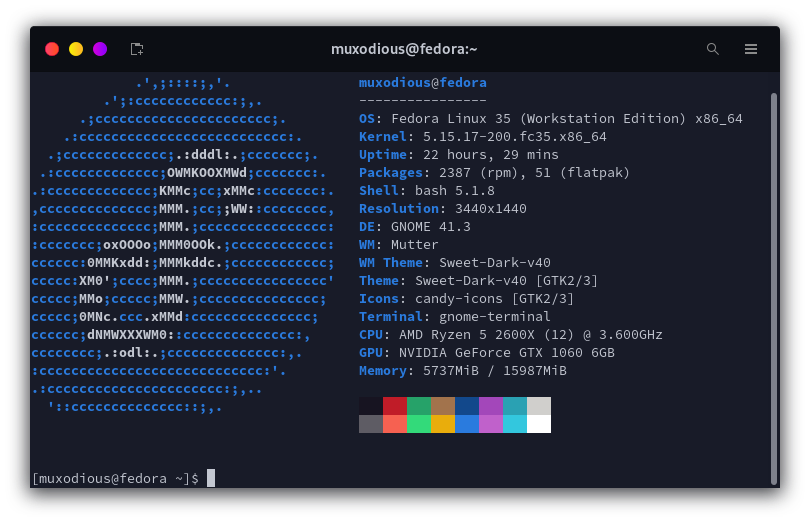Click the Shell line bash 5.1.8
Viewport: 810px width, 522px height.
point(427,191)
